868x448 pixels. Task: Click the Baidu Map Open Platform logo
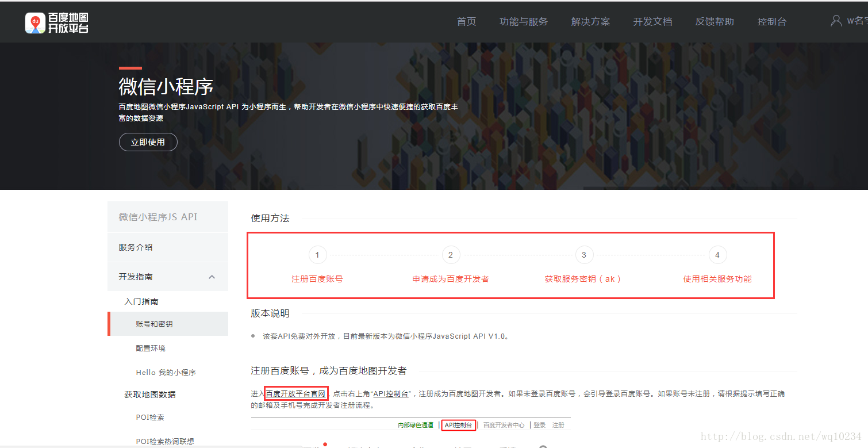pyautogui.click(x=57, y=23)
